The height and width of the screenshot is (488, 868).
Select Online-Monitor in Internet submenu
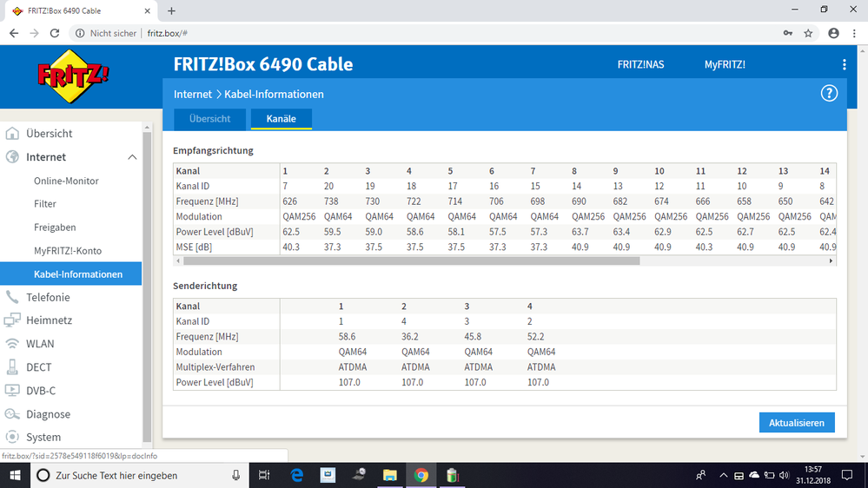pyautogui.click(x=66, y=181)
